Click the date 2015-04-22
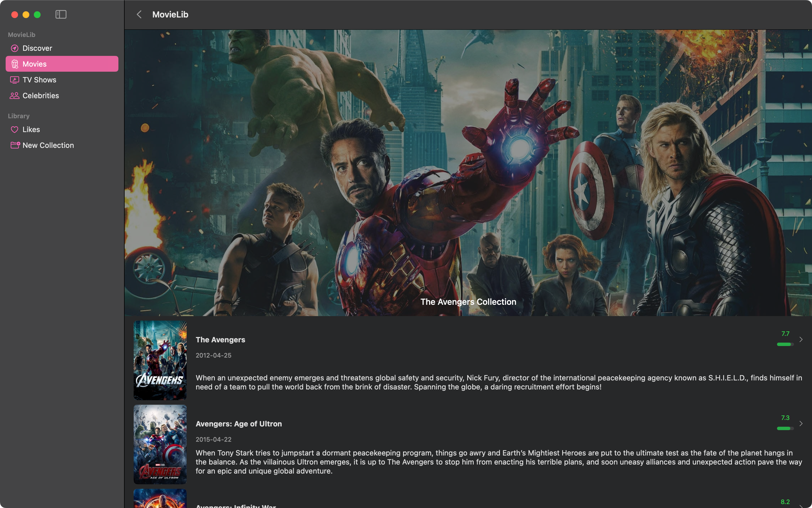The height and width of the screenshot is (508, 812). (x=213, y=439)
